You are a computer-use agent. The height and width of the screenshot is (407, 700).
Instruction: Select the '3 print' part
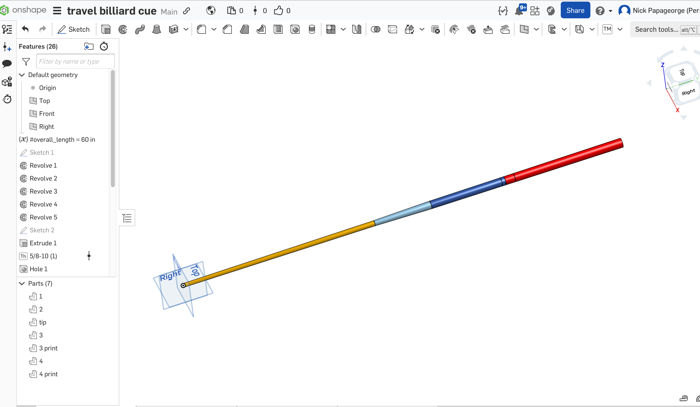coord(48,348)
